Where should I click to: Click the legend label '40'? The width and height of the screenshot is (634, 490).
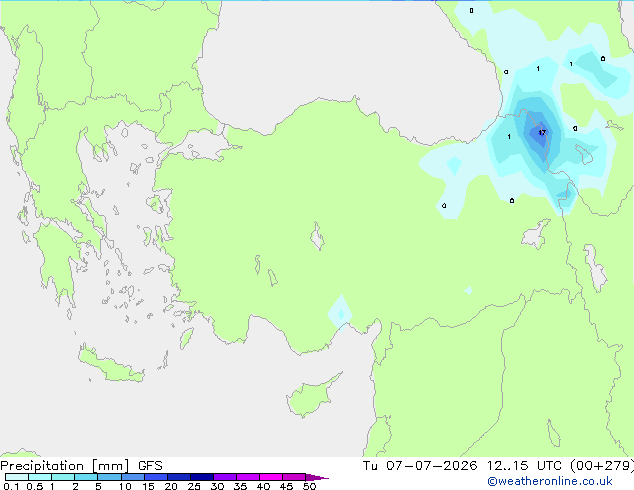point(263,486)
